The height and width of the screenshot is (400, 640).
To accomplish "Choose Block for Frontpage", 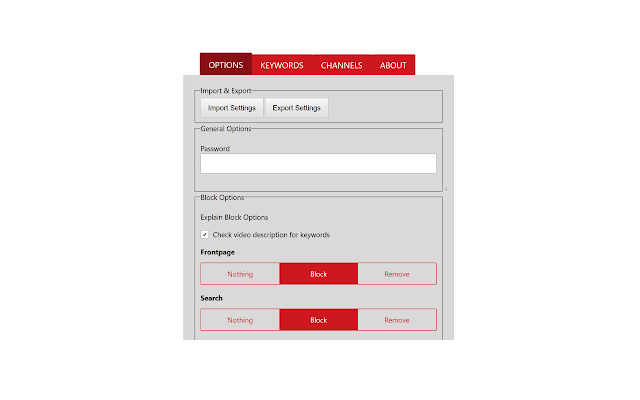I will (318, 274).
